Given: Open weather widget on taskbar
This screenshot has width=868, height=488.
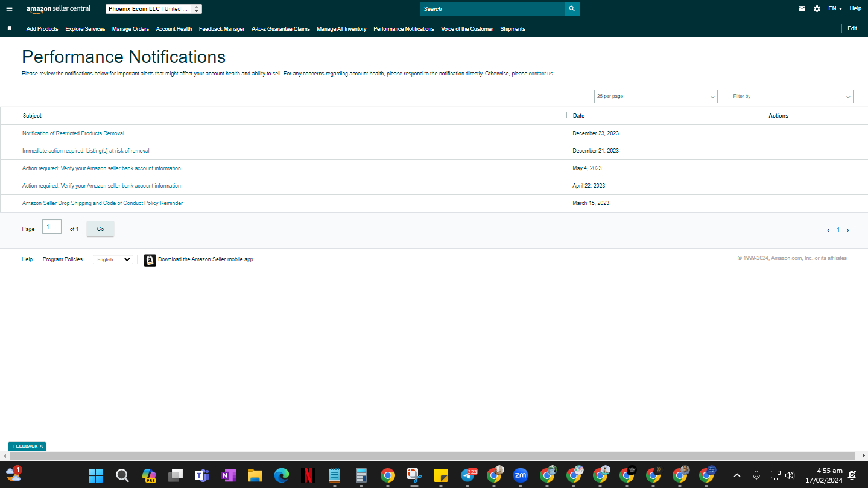Looking at the screenshot, I should tap(13, 474).
